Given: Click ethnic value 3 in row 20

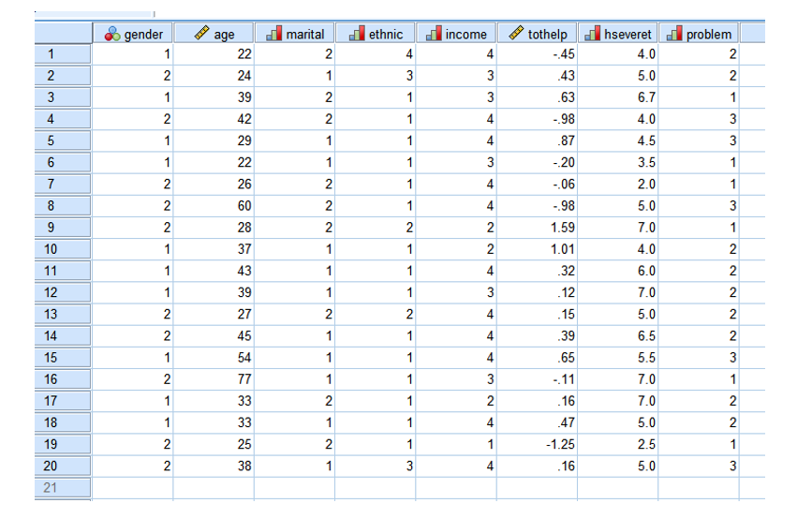Looking at the screenshot, I should pyautogui.click(x=409, y=466).
